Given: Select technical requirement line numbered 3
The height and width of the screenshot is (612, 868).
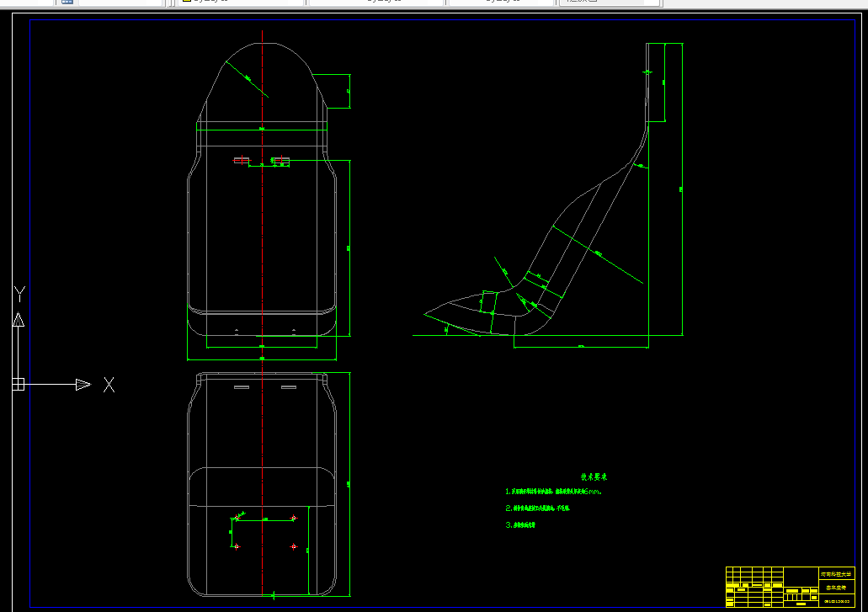Looking at the screenshot, I should [x=519, y=524].
